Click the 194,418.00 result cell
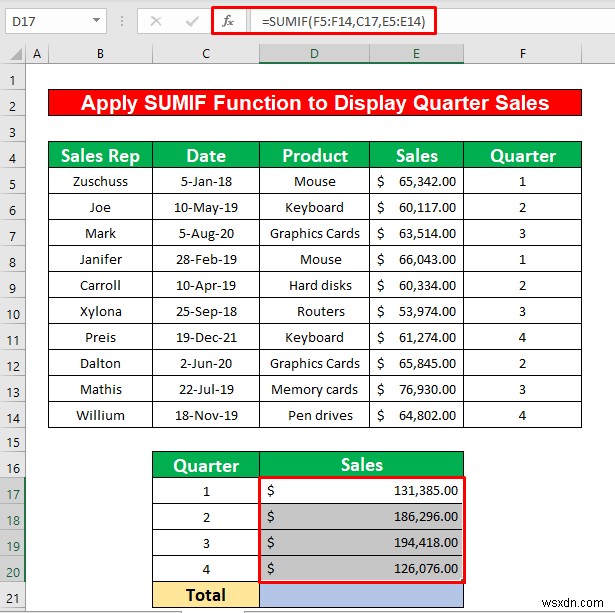Image resolution: width=615 pixels, height=613 pixels. pyautogui.click(x=361, y=542)
